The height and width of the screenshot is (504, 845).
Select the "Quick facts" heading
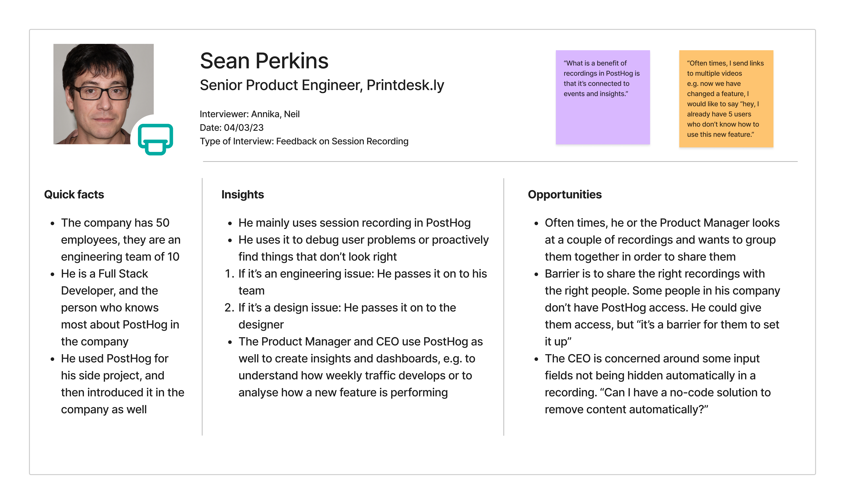pyautogui.click(x=74, y=195)
